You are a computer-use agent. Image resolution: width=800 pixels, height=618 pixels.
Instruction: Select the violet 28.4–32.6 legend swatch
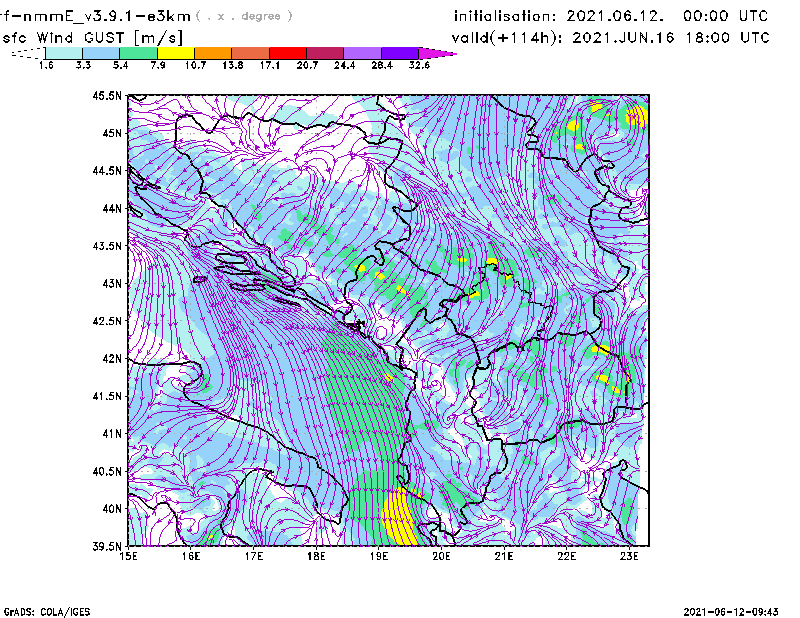(x=400, y=53)
